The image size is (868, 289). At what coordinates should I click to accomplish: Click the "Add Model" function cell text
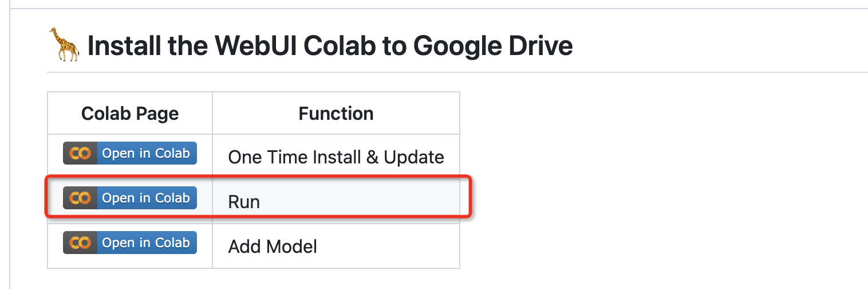(273, 247)
